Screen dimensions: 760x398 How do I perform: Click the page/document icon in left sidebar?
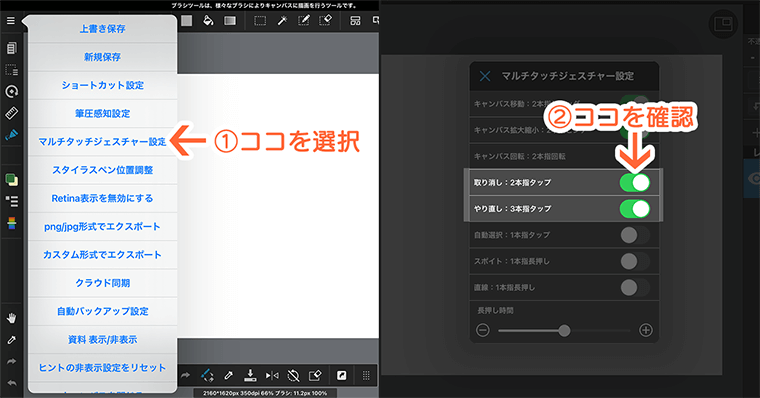pyautogui.click(x=12, y=48)
